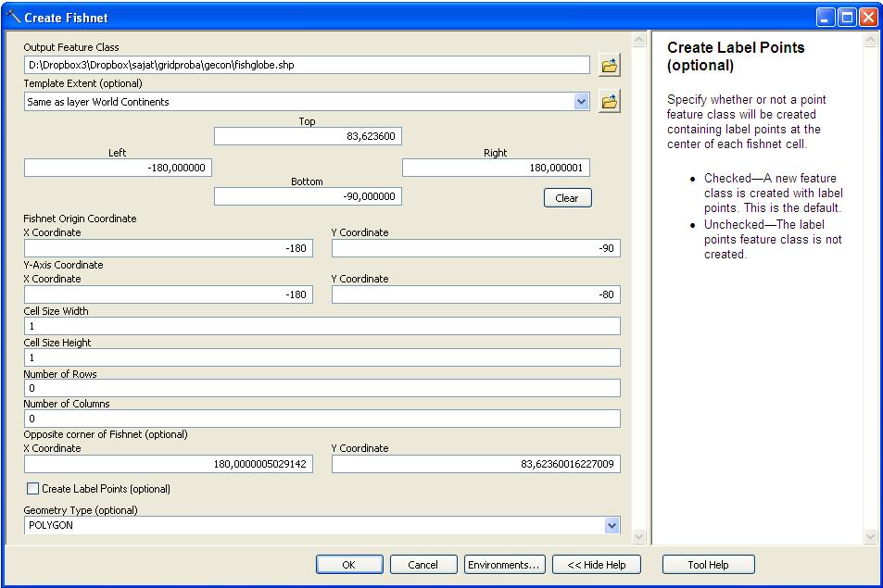Click the hammer icon in the title bar
This screenshot has height=588, width=883.
click(14, 17)
